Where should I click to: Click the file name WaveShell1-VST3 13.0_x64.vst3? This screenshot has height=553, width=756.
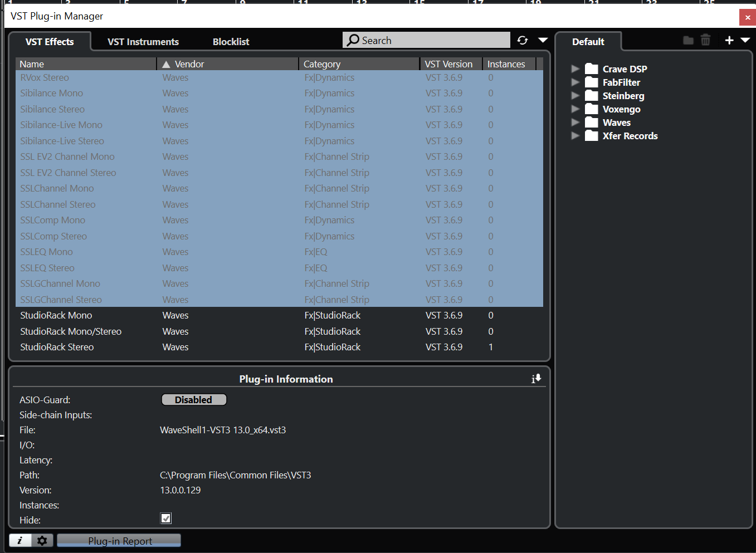pyautogui.click(x=223, y=430)
